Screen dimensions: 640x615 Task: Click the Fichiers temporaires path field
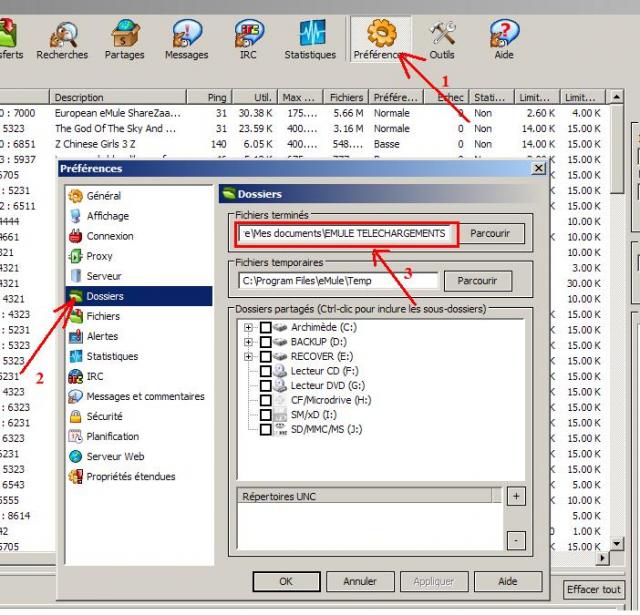click(x=338, y=281)
